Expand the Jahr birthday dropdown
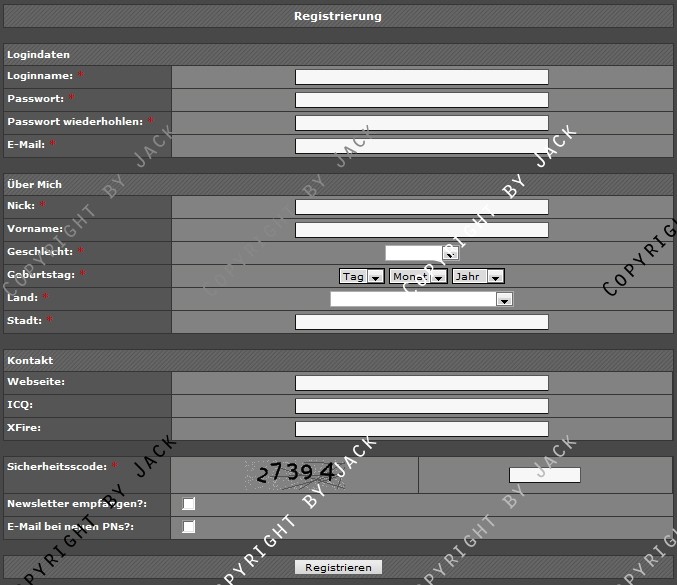The image size is (677, 585). (x=477, y=276)
